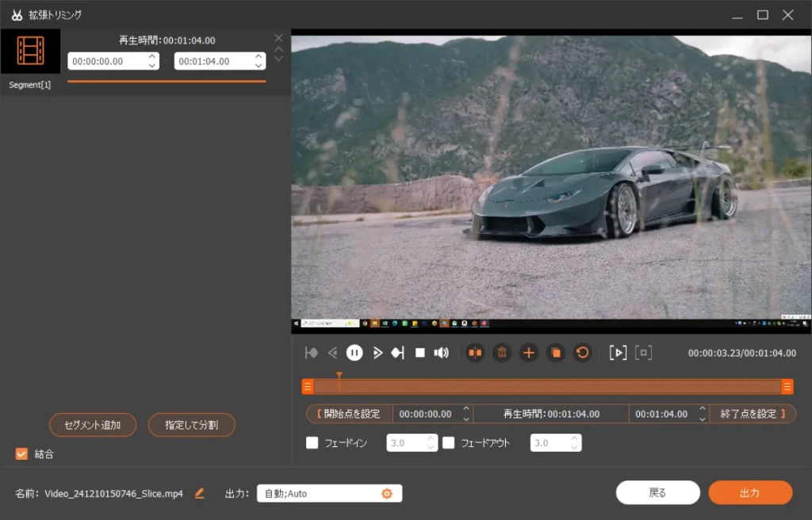
Task: Increase the fade-in duration with up arrow
Action: (431, 439)
